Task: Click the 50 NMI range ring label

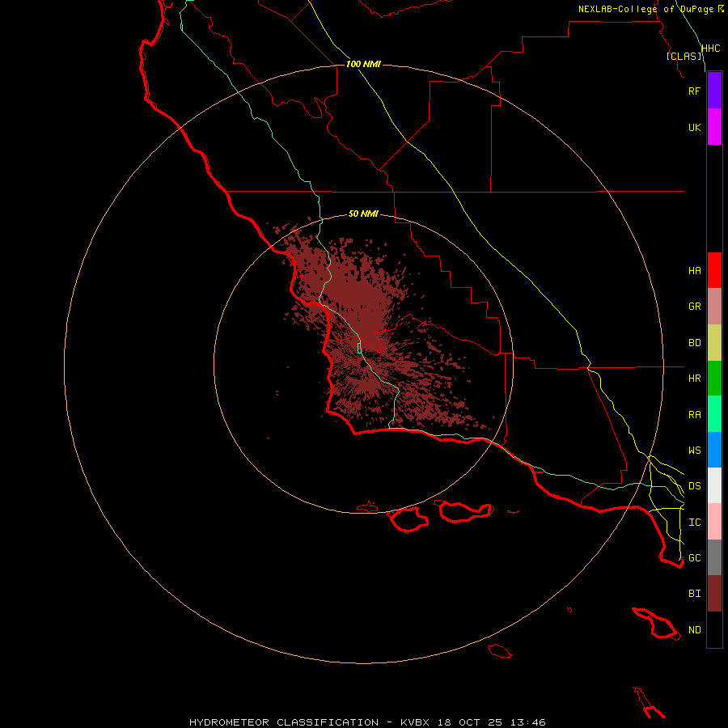Action: [363, 214]
